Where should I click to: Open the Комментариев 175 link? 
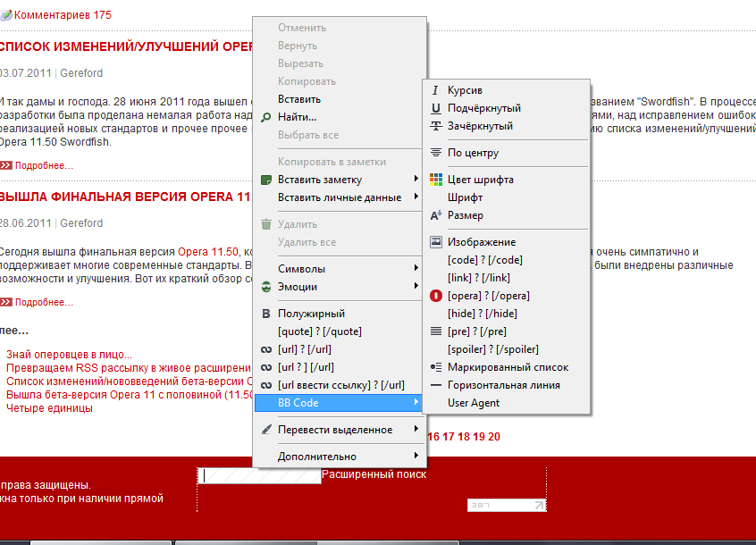click(63, 15)
